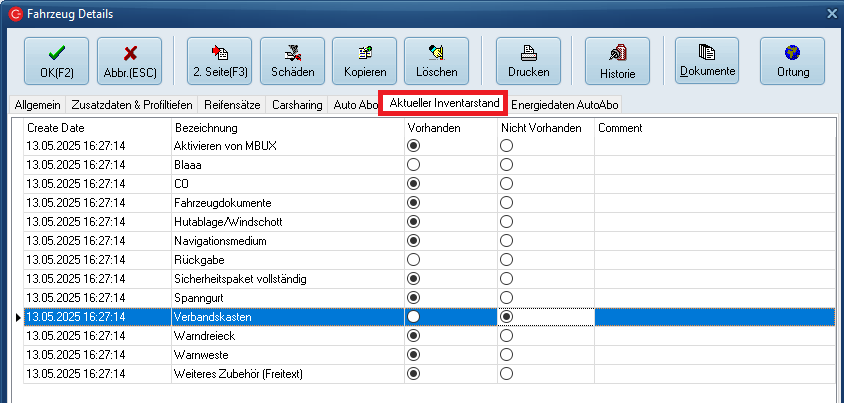
Task: Open 2. Seite(F3) page button
Action: click(x=220, y=60)
